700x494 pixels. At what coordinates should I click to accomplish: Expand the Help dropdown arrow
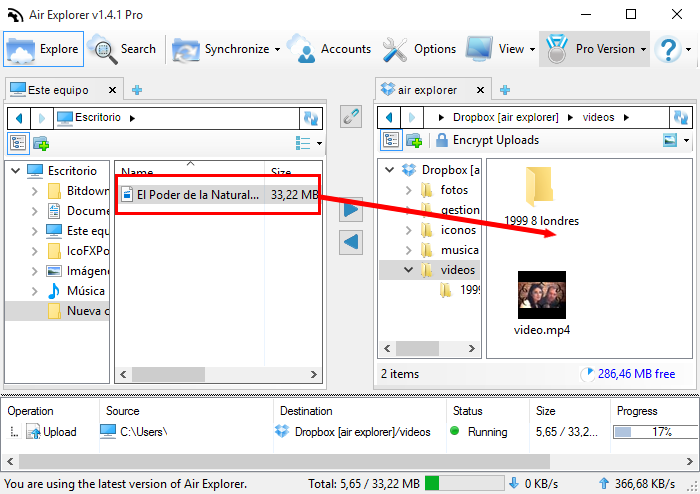coord(688,49)
